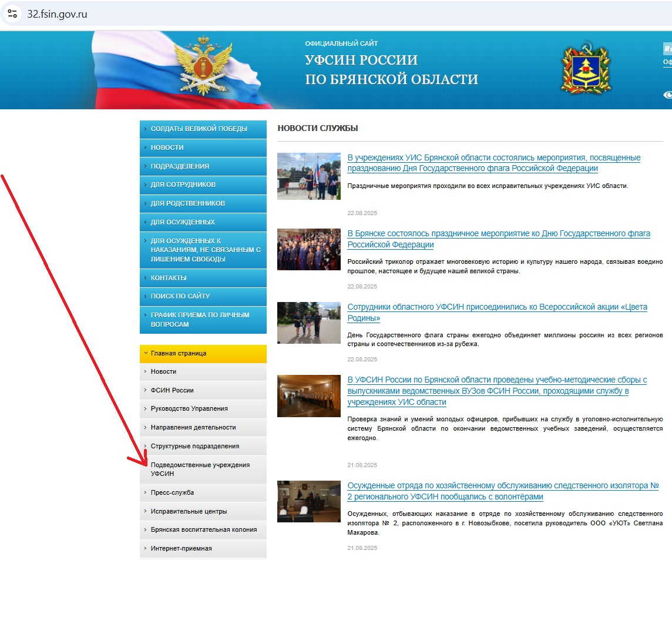
Task: Click the Bryansk region coat of arms
Action: tap(586, 69)
